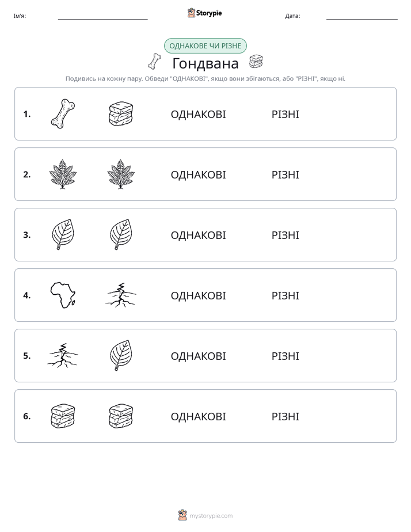Choose ОДНАКОВІ for row 2
The height and width of the screenshot is (532, 411).
tap(198, 174)
